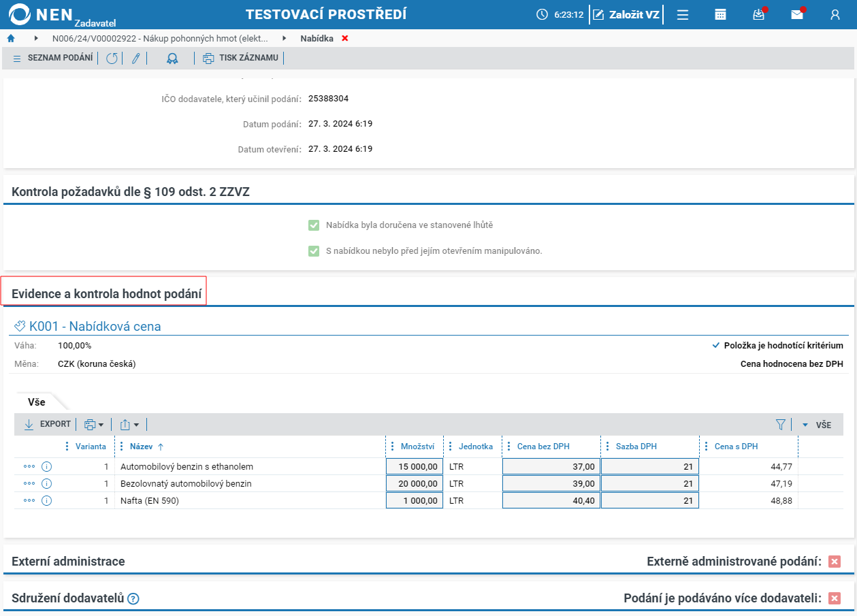This screenshot has width=857, height=616.
Task: Go to the home icon in breadcrumb
Action: 11,38
